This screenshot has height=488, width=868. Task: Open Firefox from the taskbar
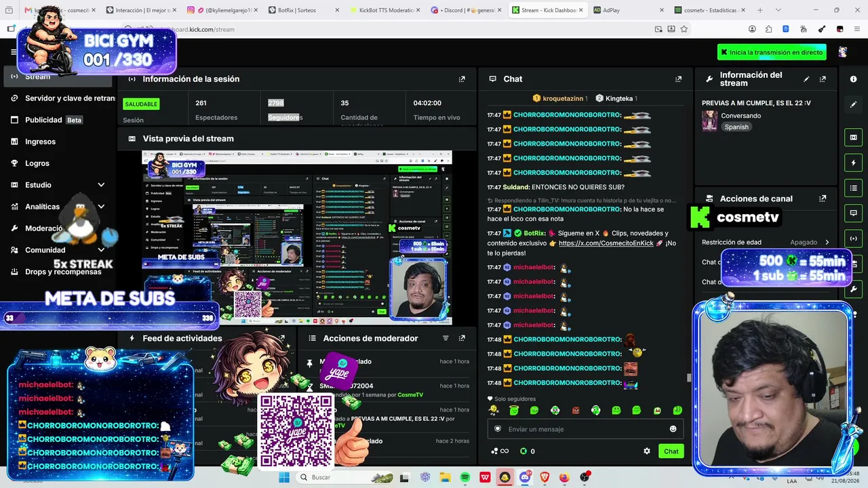(564, 477)
